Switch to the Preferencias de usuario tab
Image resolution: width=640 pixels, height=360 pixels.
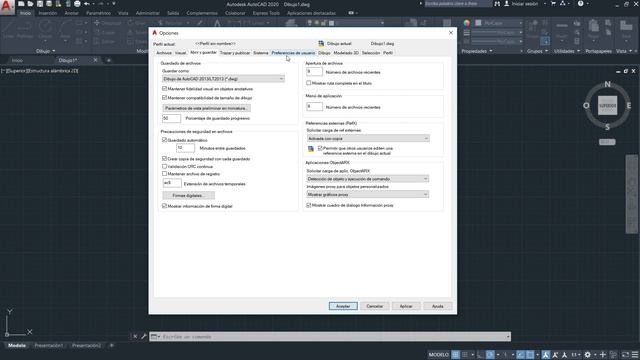293,53
